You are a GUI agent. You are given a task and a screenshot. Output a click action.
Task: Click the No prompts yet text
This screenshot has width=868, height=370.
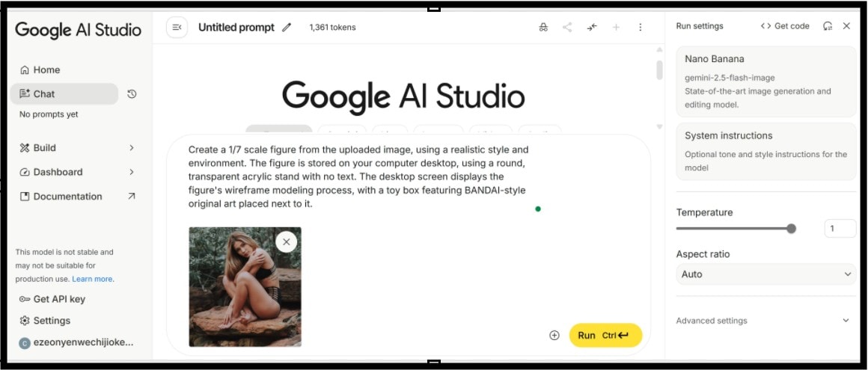49,114
